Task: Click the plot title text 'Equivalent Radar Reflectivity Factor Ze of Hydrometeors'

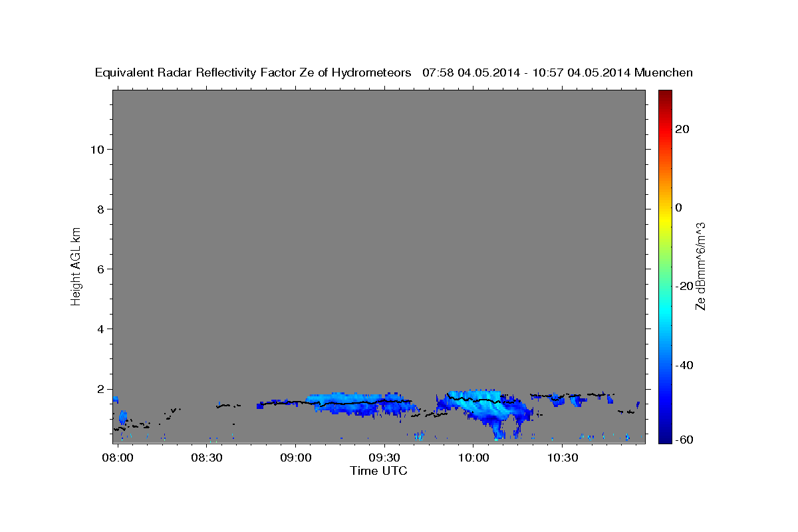Action: point(253,72)
